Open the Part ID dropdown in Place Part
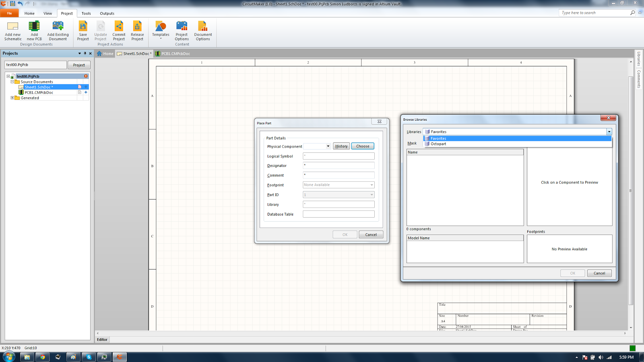This screenshot has width=644, height=362. (x=372, y=195)
